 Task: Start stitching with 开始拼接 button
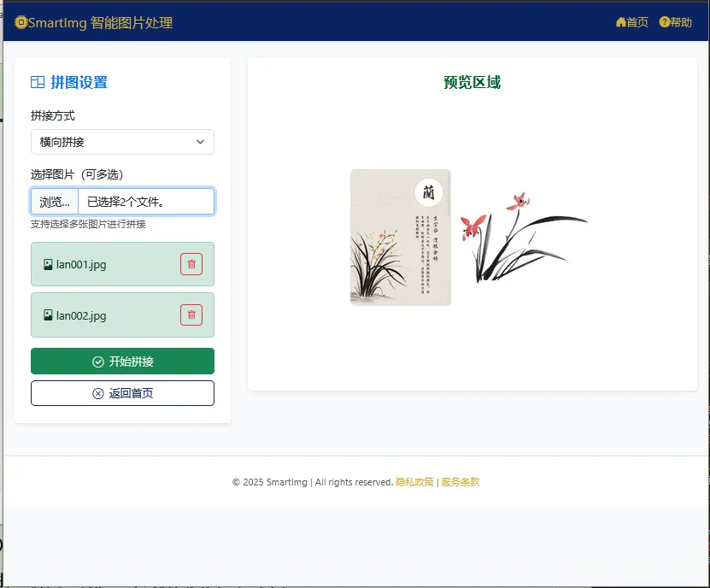point(122,361)
